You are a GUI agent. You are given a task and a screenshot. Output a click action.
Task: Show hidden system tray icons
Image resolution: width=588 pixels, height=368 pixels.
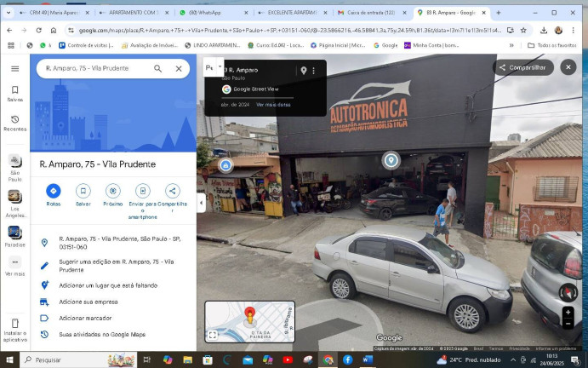pyautogui.click(x=513, y=360)
